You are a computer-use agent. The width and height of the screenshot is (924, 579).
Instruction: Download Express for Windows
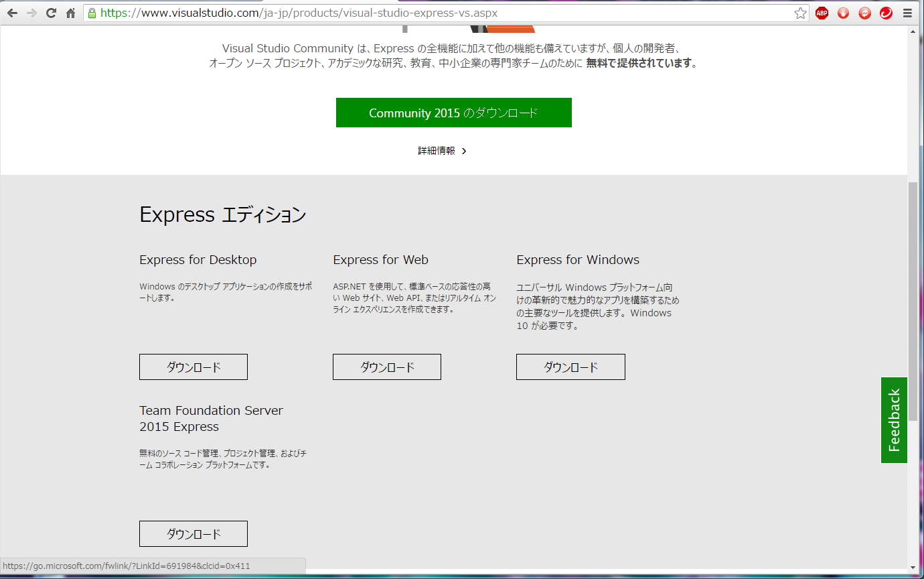(x=570, y=367)
